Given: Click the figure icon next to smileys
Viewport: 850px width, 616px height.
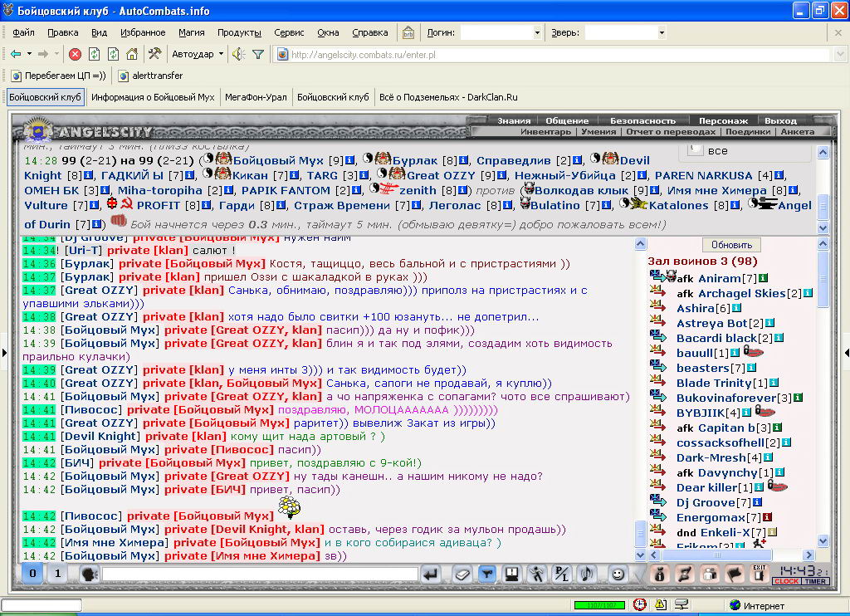Looking at the screenshot, I should pyautogui.click(x=659, y=574).
